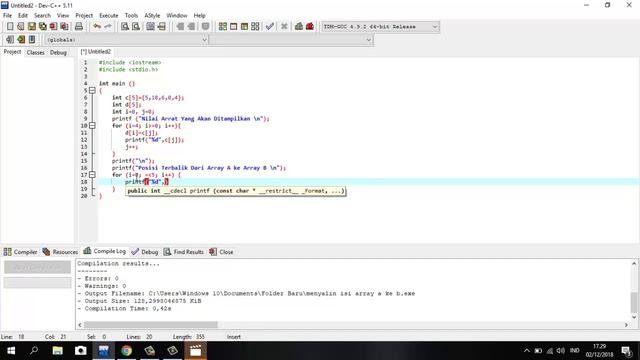This screenshot has height=360, width=640.
Task: Save the current file with Save icon
Action: (32, 27)
